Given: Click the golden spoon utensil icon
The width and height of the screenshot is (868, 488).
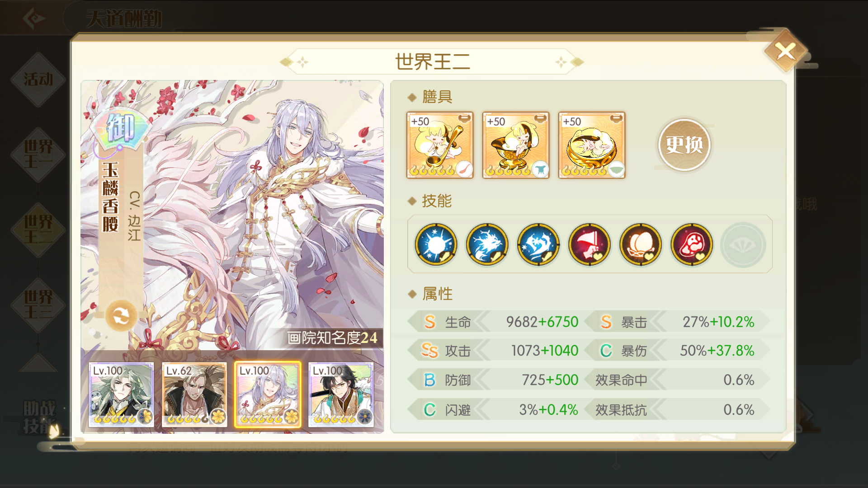Looking at the screenshot, I should click(440, 145).
